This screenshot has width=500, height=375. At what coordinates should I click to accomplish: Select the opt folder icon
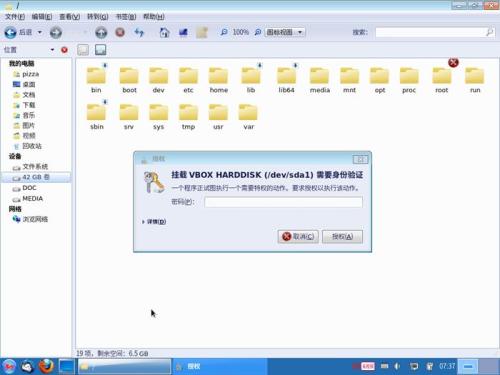[379, 76]
